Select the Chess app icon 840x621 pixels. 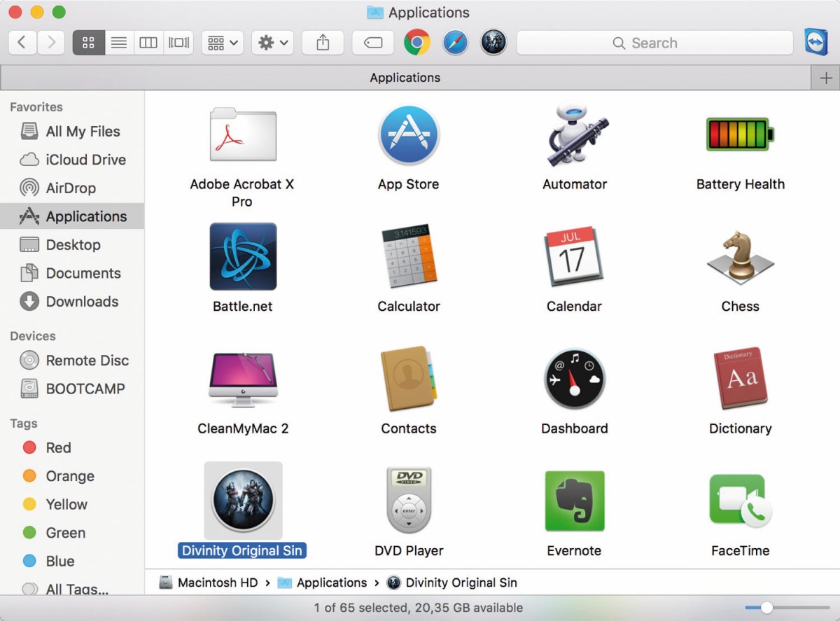pos(740,256)
